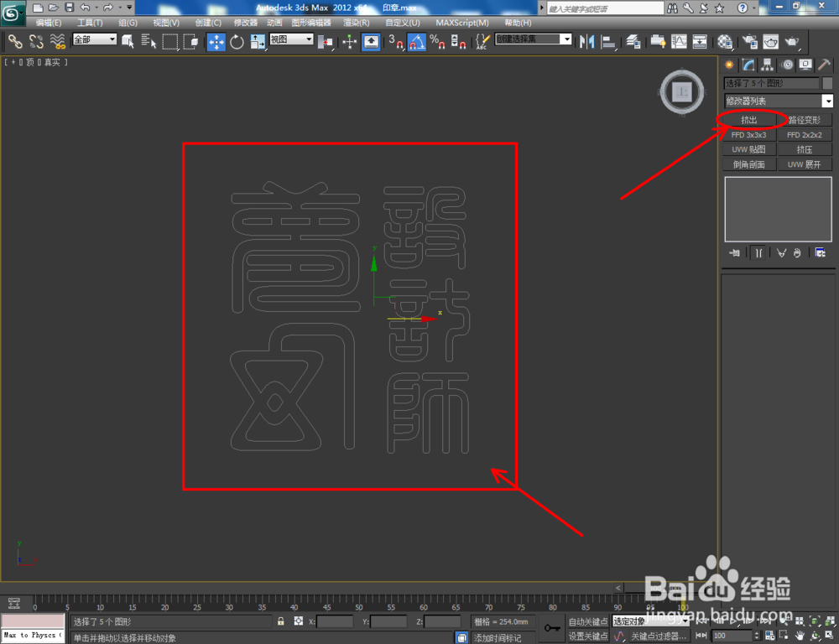Open the 创建(C) menu

[x=208, y=23]
